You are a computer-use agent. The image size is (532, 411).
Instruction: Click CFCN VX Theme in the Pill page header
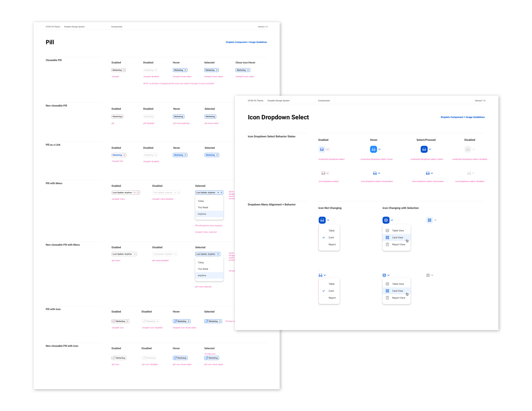tap(53, 27)
